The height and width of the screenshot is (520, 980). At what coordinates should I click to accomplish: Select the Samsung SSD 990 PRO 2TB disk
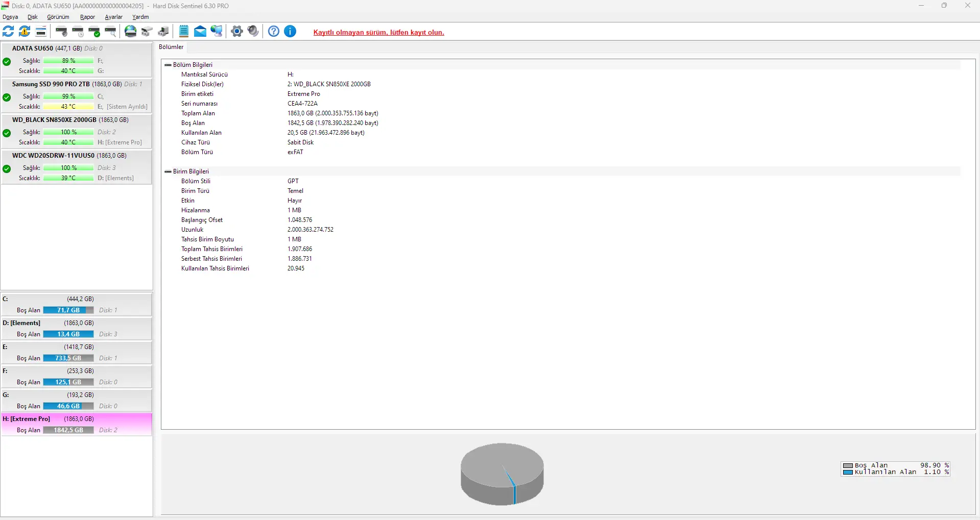click(x=77, y=95)
